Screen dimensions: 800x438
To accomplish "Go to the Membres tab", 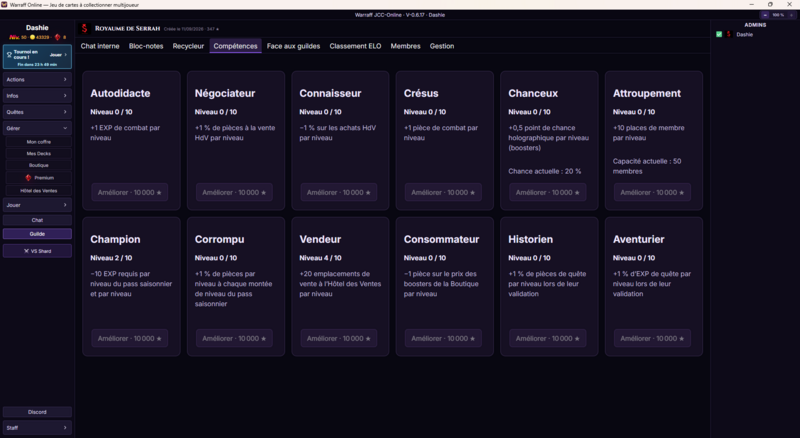I will [x=406, y=46].
